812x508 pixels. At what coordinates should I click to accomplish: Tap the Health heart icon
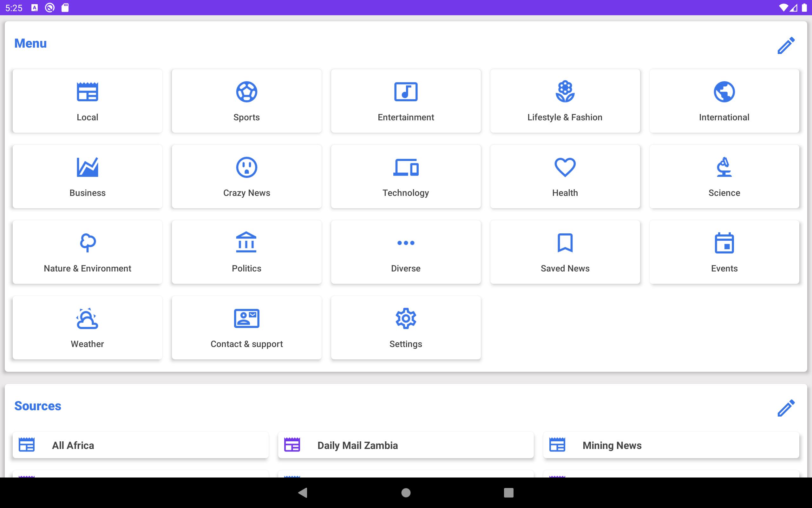tap(565, 167)
